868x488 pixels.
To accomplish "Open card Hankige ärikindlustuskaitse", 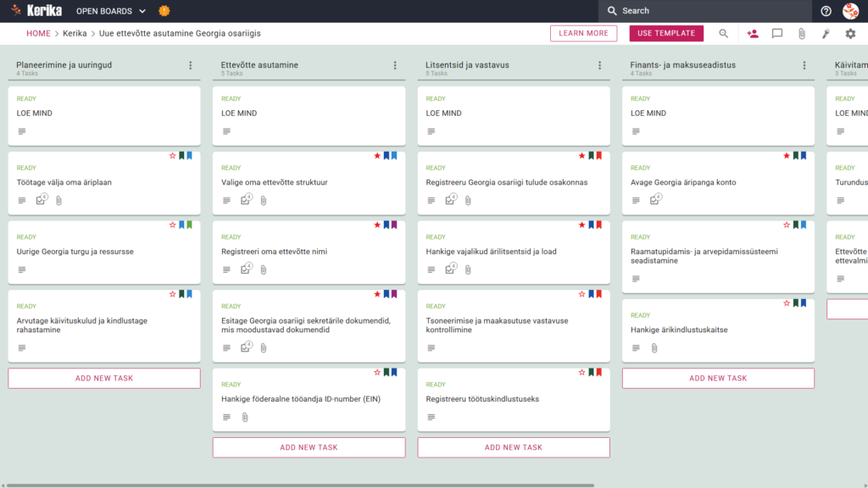I will (x=718, y=330).
